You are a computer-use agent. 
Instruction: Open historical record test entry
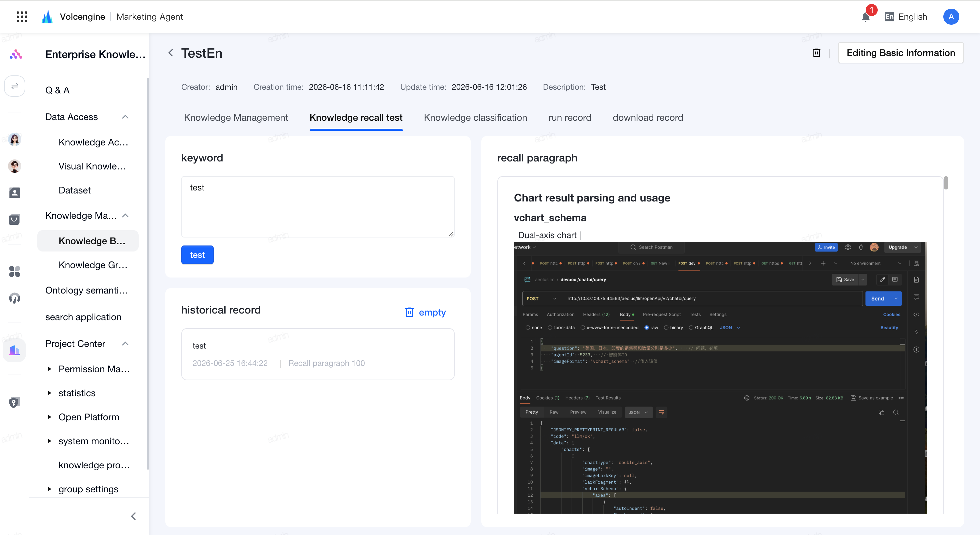coord(318,354)
